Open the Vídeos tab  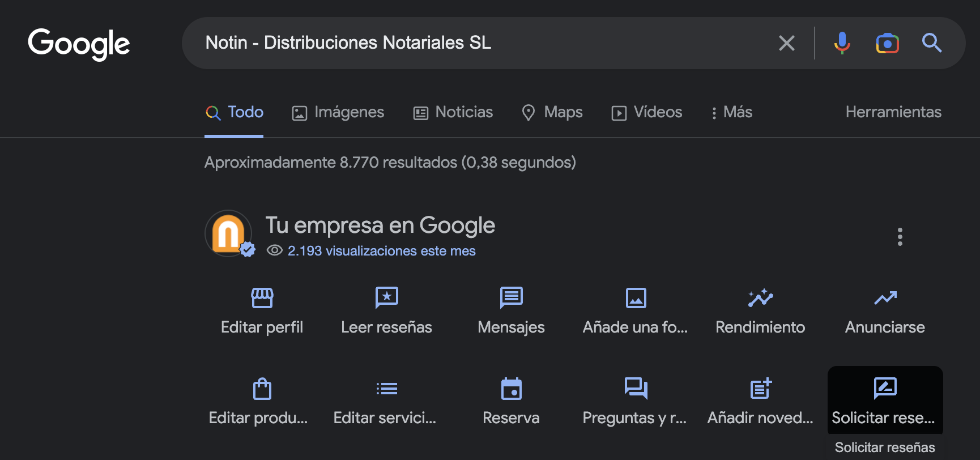tap(646, 112)
